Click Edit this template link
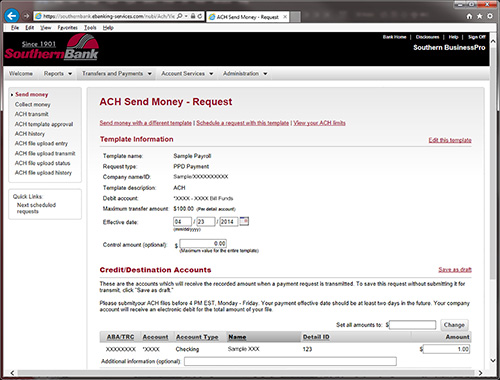This screenshot has height=380, width=500. [450, 140]
